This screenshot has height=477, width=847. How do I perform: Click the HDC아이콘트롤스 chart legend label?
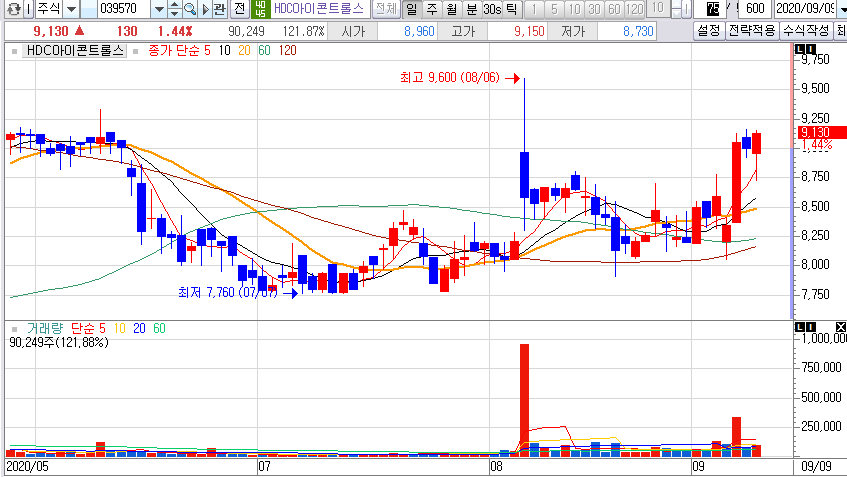76,51
